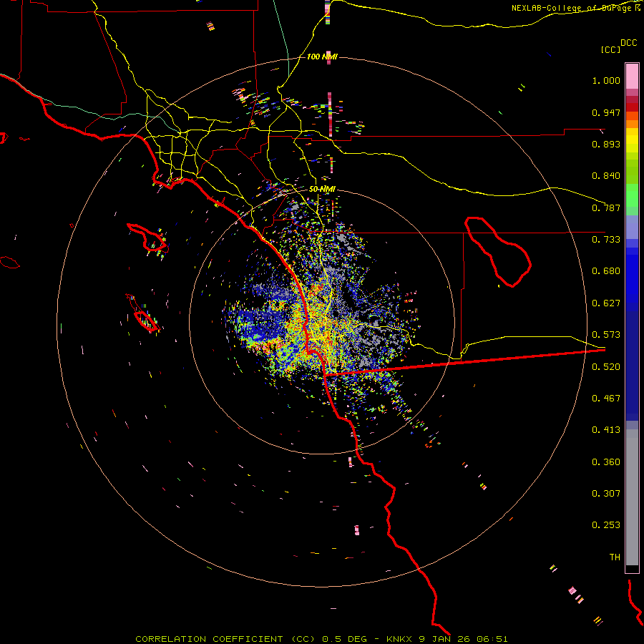Select the 0.893 scale value

606,144
